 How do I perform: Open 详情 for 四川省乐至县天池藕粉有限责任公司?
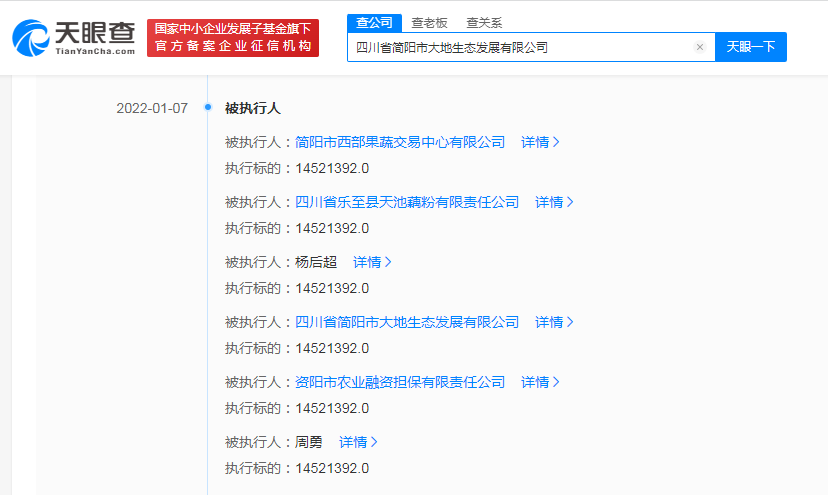pos(554,202)
